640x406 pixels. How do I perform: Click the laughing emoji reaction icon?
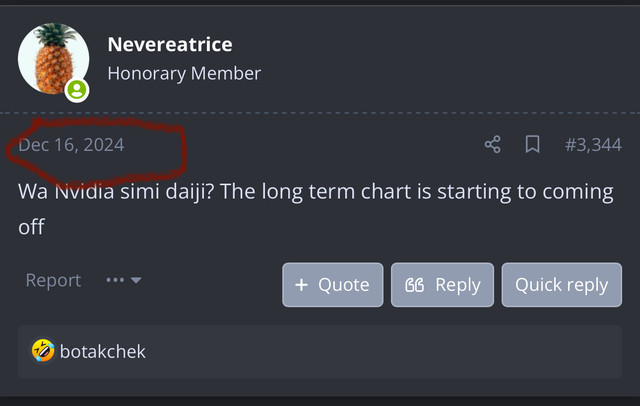click(43, 351)
